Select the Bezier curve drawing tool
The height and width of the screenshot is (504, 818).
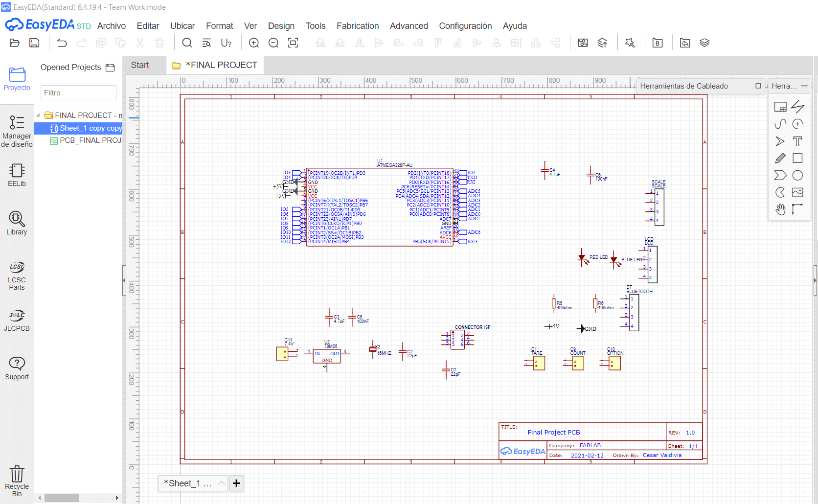click(x=780, y=124)
